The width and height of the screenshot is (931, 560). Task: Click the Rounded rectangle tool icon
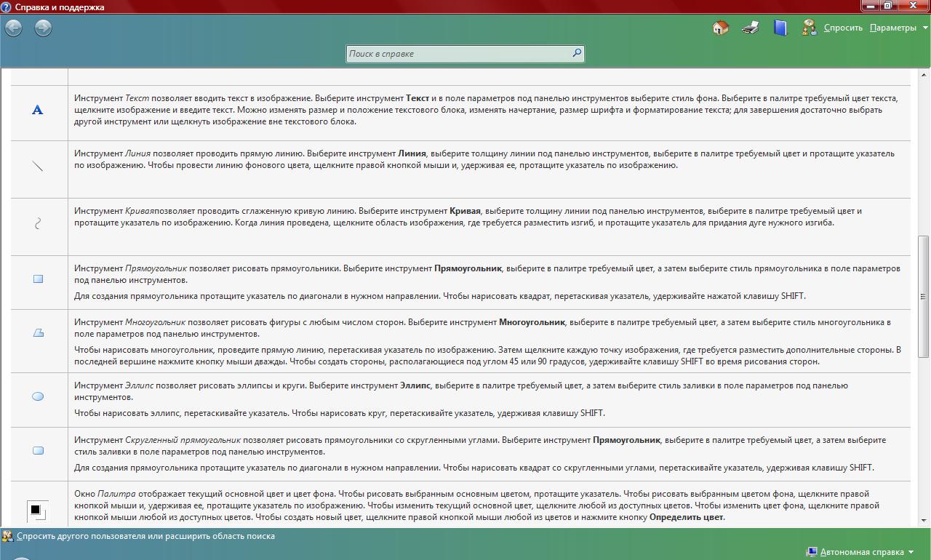pyautogui.click(x=38, y=450)
